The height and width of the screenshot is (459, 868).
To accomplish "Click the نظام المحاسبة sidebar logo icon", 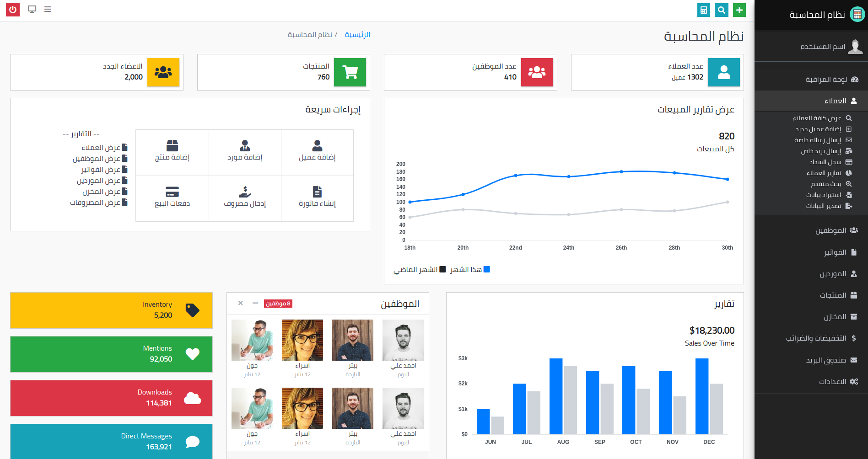I will pyautogui.click(x=857, y=15).
